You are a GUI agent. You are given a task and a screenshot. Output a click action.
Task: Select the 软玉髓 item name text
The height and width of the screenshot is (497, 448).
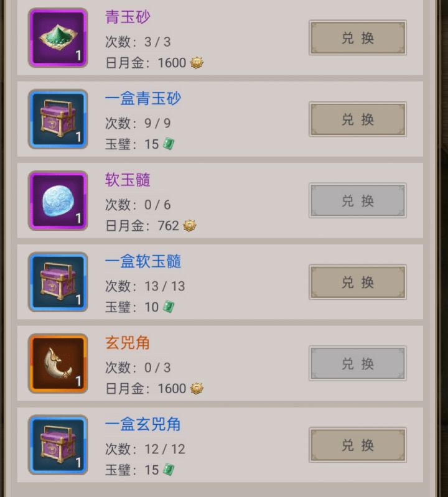click(128, 180)
